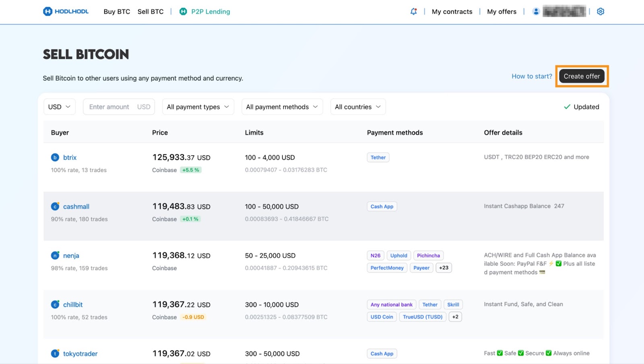Click btrix's Tether payment tag
This screenshot has height=364, width=644.
coord(378,157)
